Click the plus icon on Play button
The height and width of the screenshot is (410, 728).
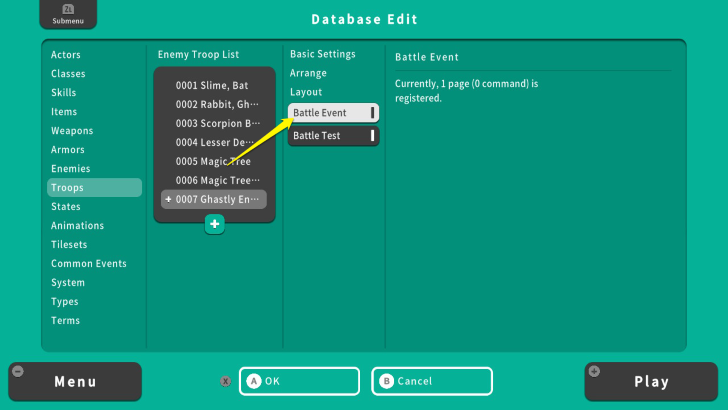click(x=595, y=372)
